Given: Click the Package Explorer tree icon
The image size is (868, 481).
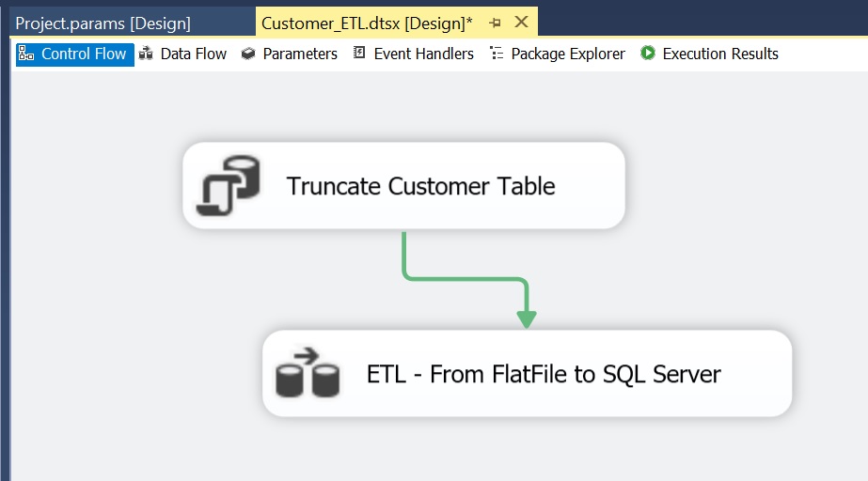Looking at the screenshot, I should [497, 53].
